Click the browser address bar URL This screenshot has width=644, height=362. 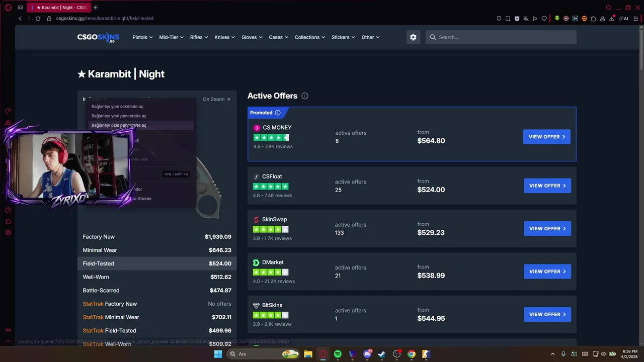coord(105,19)
